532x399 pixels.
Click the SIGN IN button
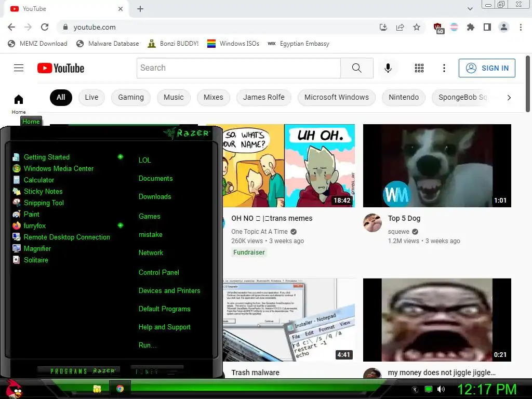[x=487, y=68]
